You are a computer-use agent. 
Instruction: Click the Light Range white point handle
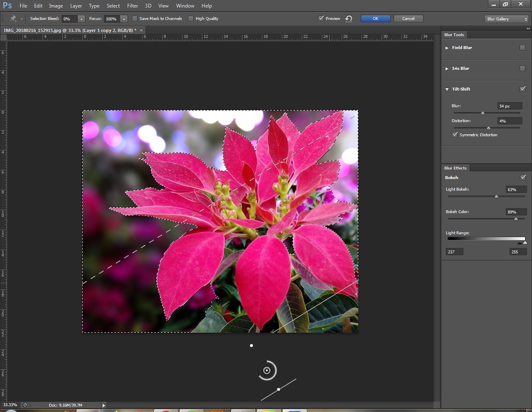point(525,243)
